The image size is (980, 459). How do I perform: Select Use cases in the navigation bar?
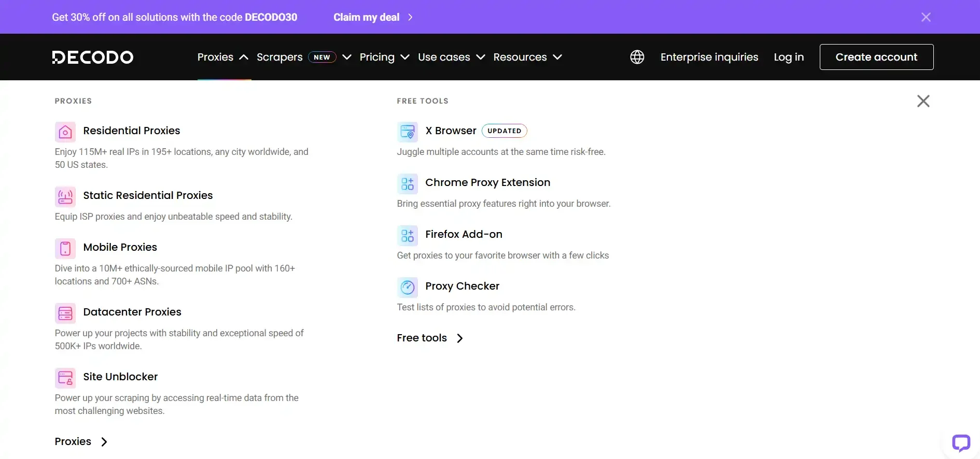[444, 57]
